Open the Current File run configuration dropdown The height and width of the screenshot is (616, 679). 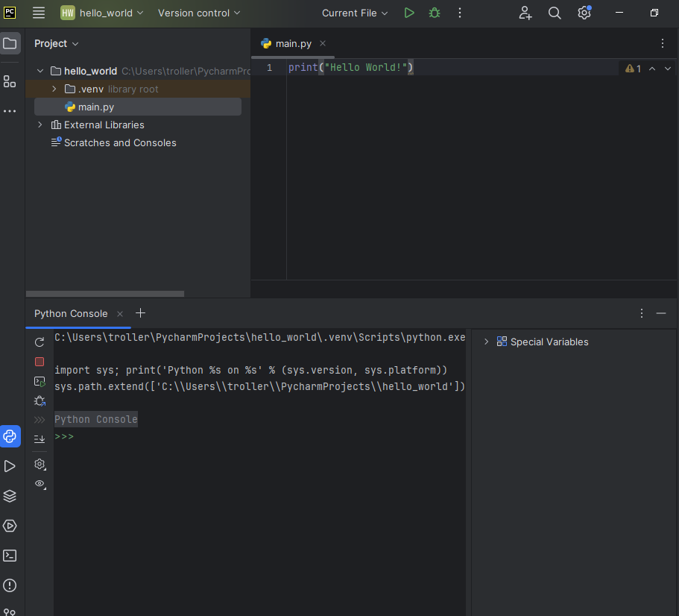pyautogui.click(x=355, y=13)
